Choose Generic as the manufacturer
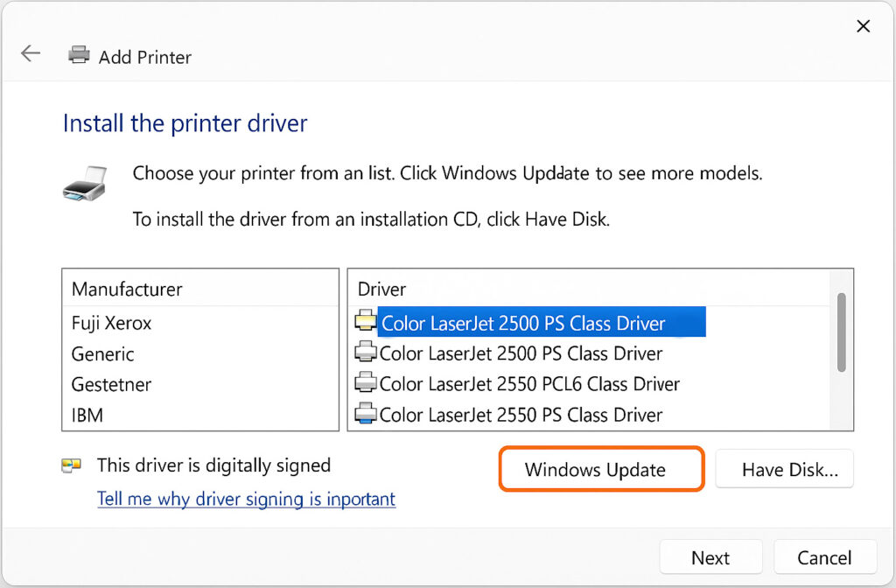This screenshot has width=896, height=588. tap(102, 353)
